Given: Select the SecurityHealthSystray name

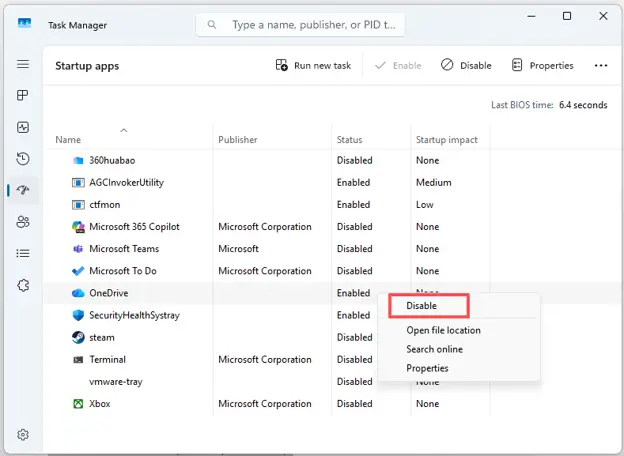Looking at the screenshot, I should (x=135, y=316).
